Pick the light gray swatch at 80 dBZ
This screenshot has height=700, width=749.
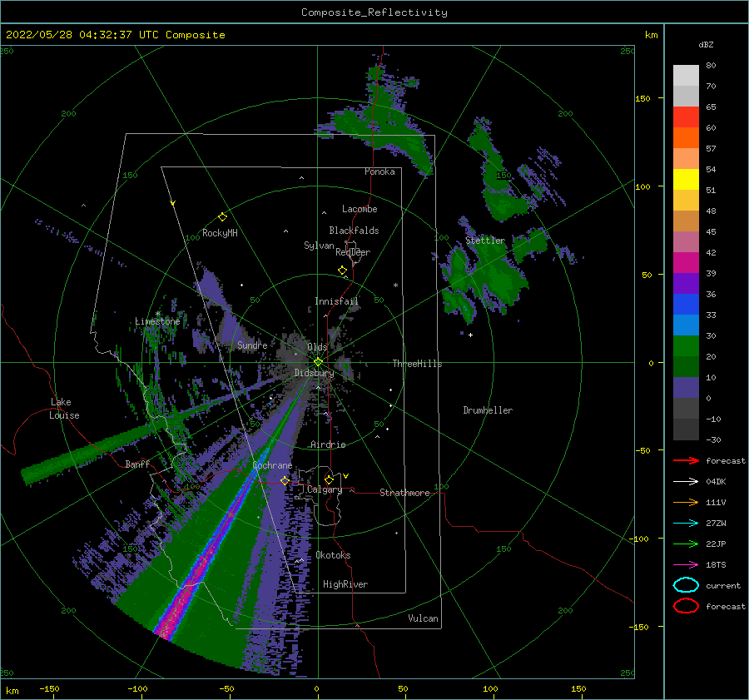(686, 76)
